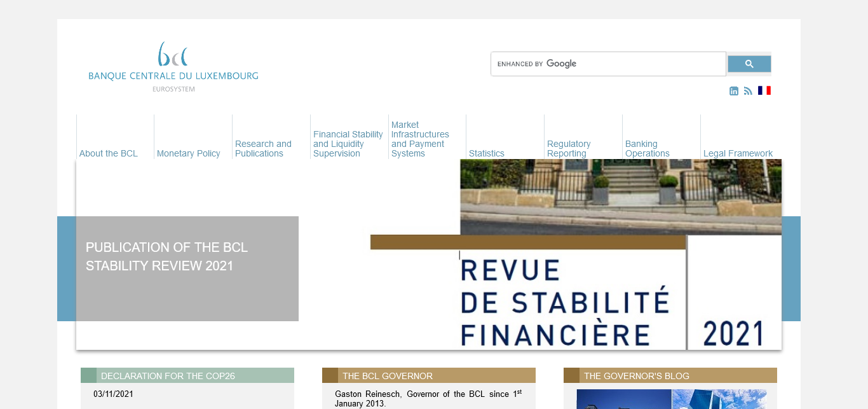The image size is (868, 409).
Task: Focus the Google custom search field
Action: click(608, 64)
